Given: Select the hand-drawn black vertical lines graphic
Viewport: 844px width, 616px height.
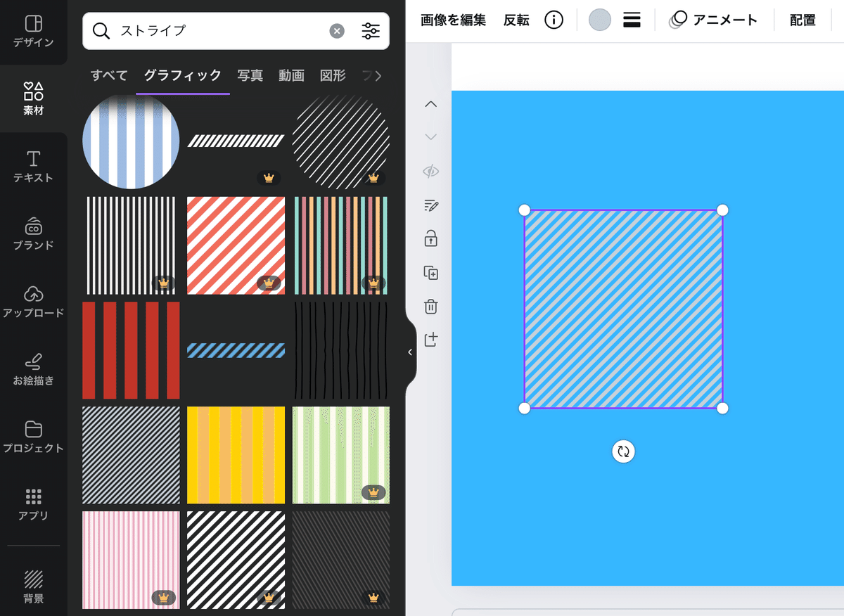Looking at the screenshot, I should tap(340, 350).
